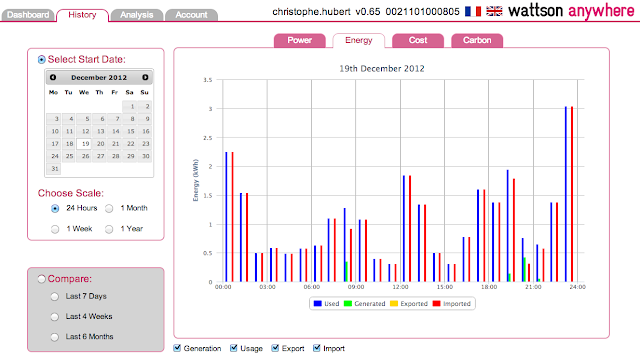Choose the 1 Month scale
This screenshot has height=360, width=640.
coord(109,209)
